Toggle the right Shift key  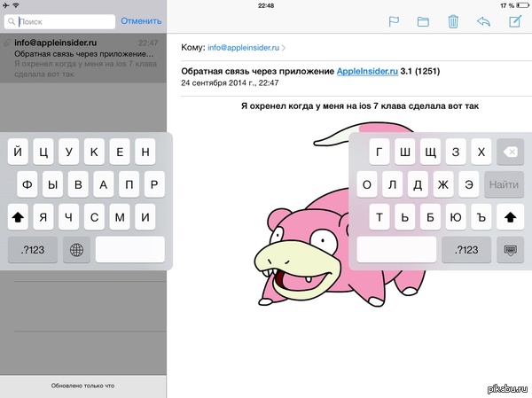pyautogui.click(x=510, y=216)
